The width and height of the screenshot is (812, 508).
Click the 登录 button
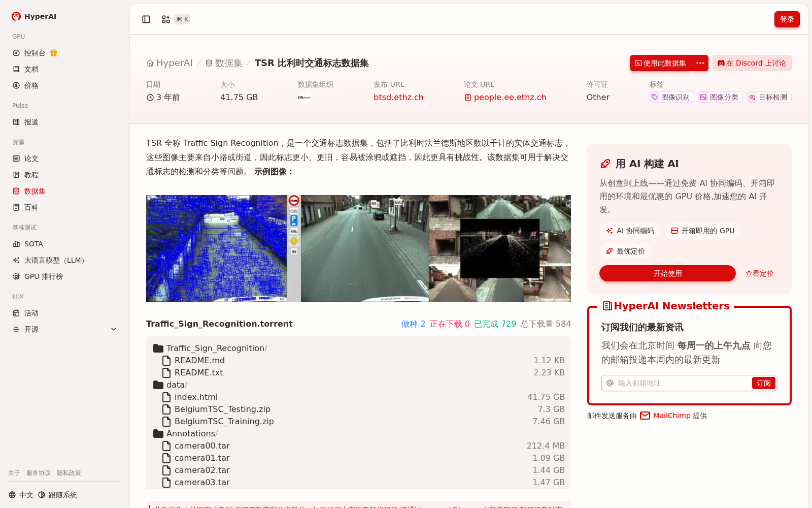[787, 19]
